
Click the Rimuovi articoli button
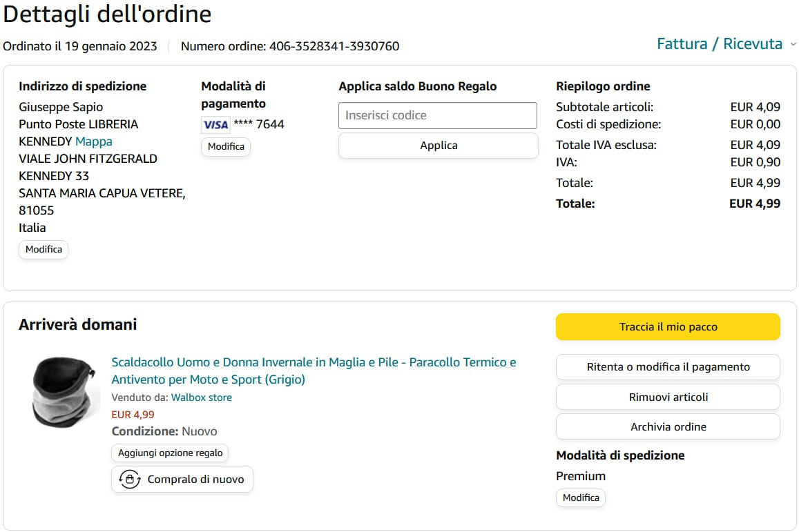(668, 397)
